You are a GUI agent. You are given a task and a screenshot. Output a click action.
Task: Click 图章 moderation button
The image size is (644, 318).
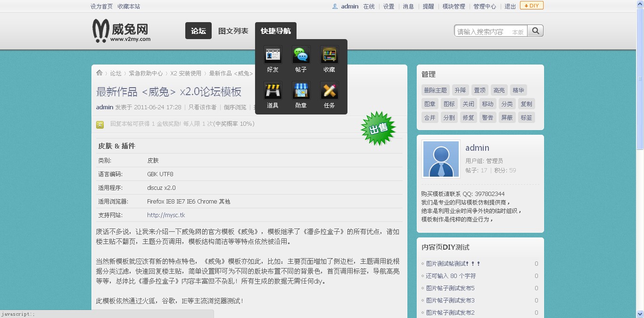point(430,104)
